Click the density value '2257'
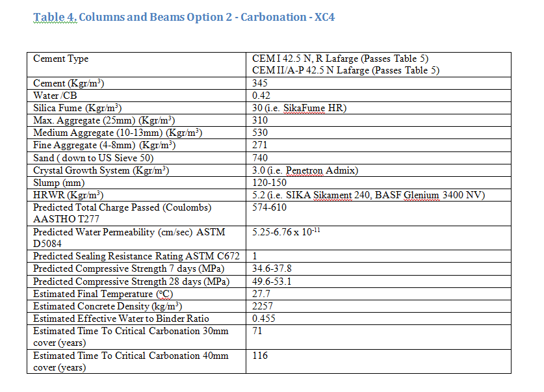This screenshot has width=544, height=392. pos(263,306)
